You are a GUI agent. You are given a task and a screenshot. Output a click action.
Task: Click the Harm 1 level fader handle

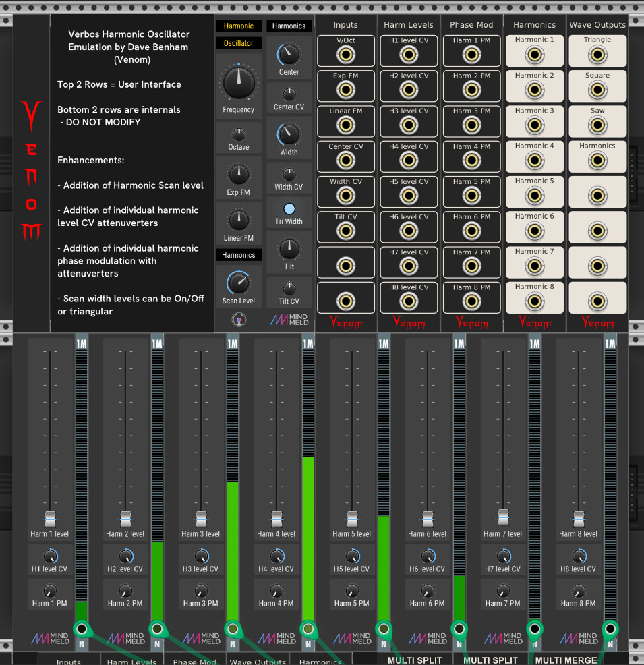(50, 519)
